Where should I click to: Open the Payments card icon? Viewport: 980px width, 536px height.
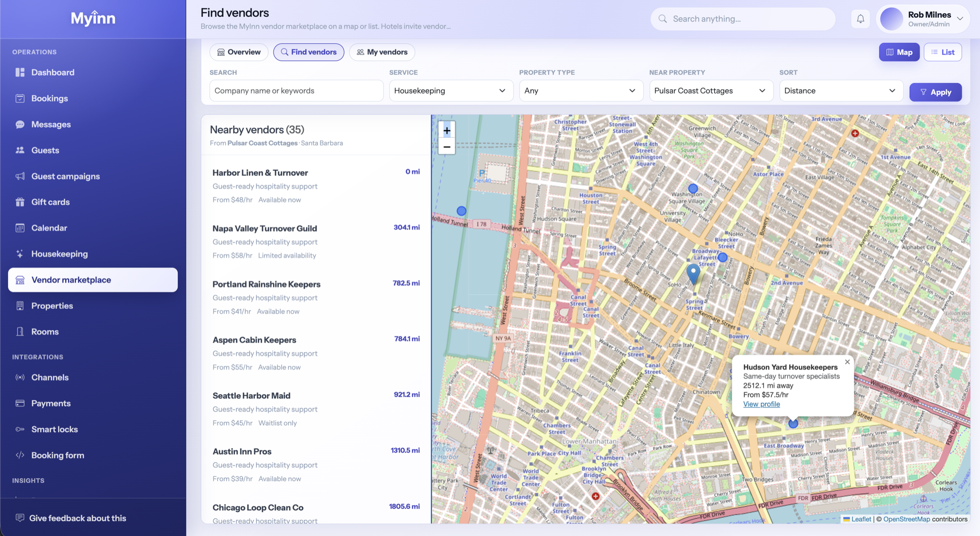[x=20, y=403]
